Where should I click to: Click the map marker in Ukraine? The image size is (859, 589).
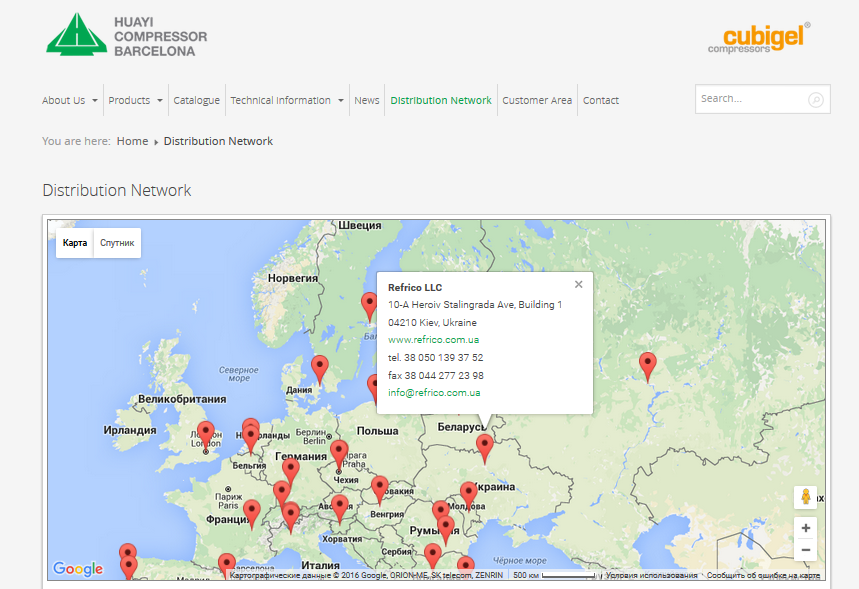point(485,446)
